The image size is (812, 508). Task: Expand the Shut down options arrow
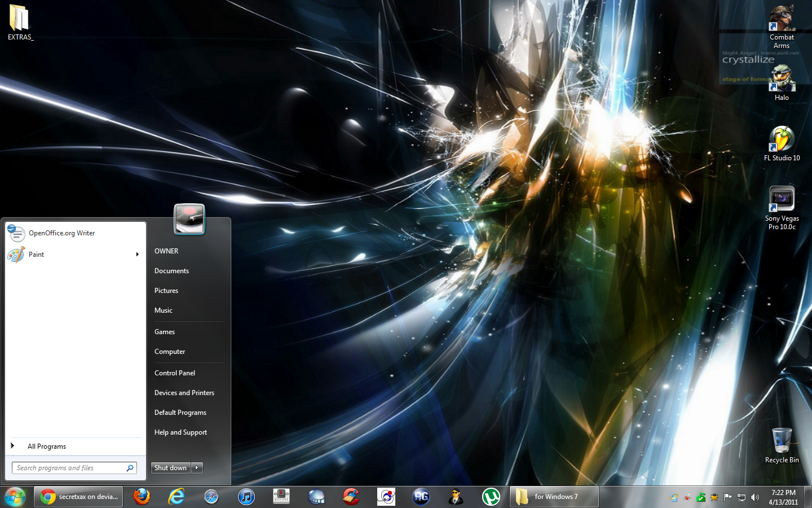pyautogui.click(x=197, y=468)
